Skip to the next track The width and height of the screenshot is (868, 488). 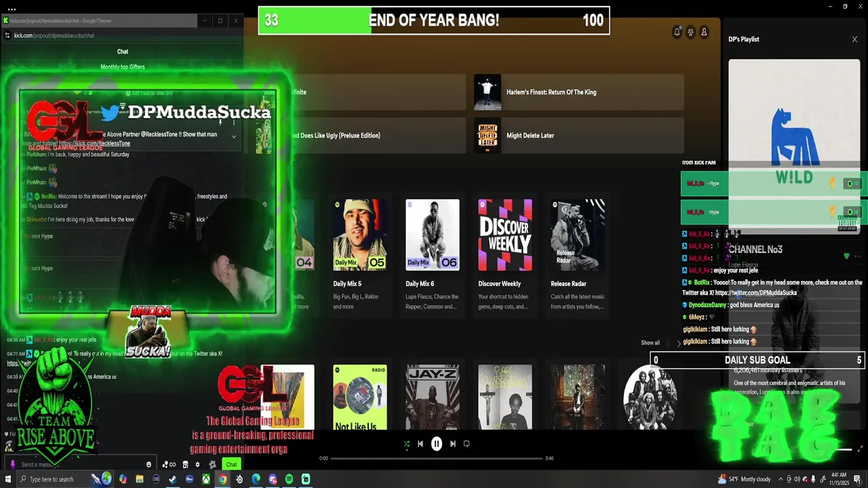click(453, 444)
